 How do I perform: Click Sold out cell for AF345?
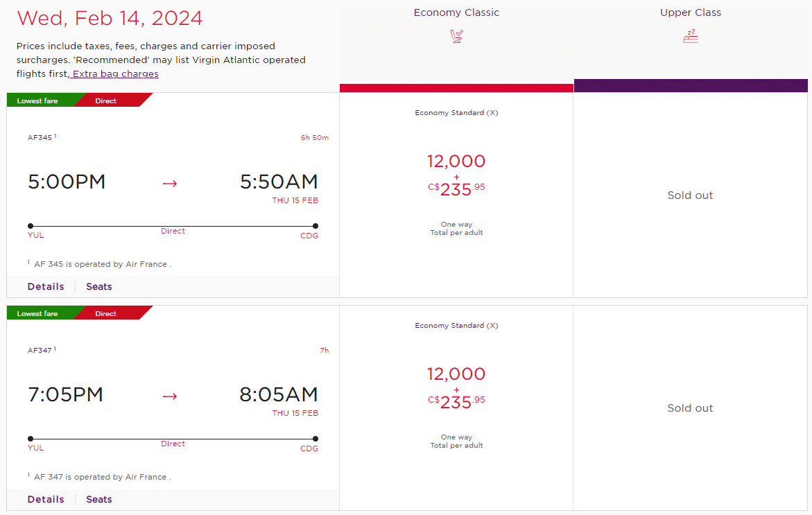click(x=690, y=195)
